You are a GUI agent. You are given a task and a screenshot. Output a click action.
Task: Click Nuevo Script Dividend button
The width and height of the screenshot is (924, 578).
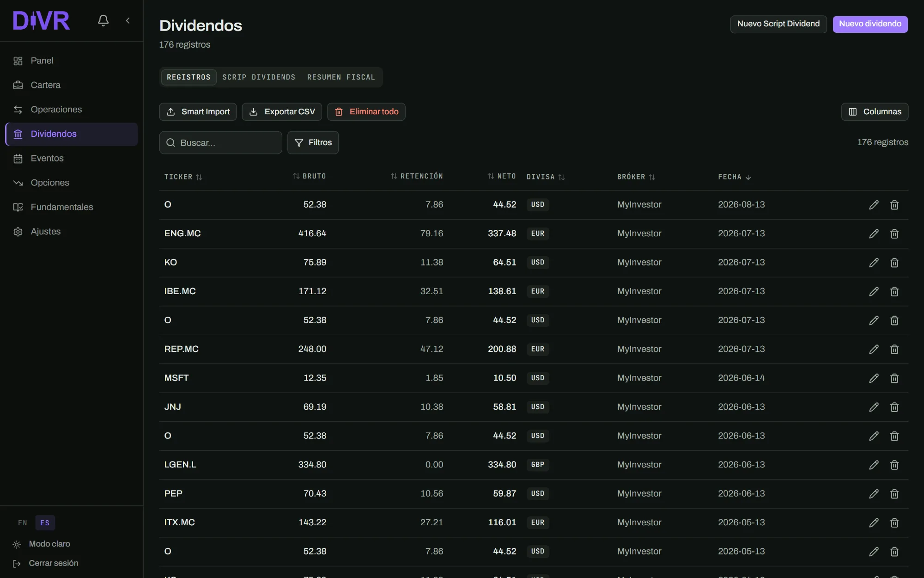[x=778, y=24]
